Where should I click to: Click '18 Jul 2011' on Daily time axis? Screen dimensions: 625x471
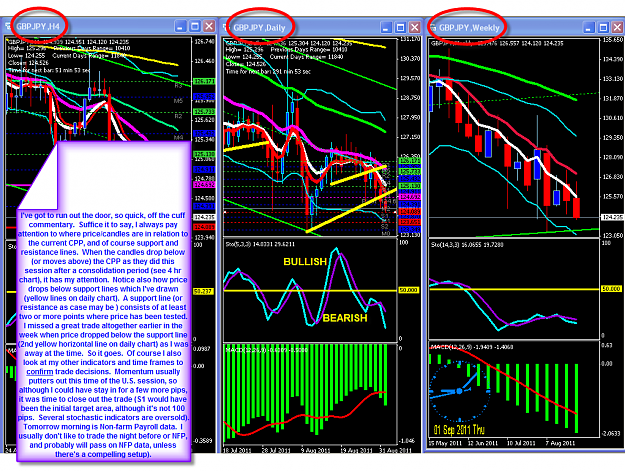[238, 450]
